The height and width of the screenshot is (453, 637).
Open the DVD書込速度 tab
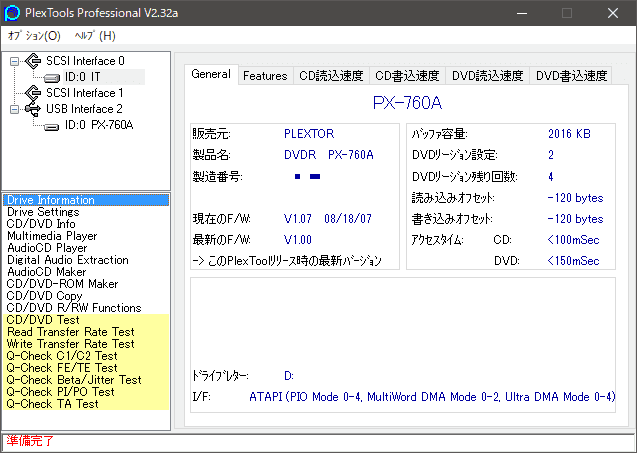tap(571, 76)
